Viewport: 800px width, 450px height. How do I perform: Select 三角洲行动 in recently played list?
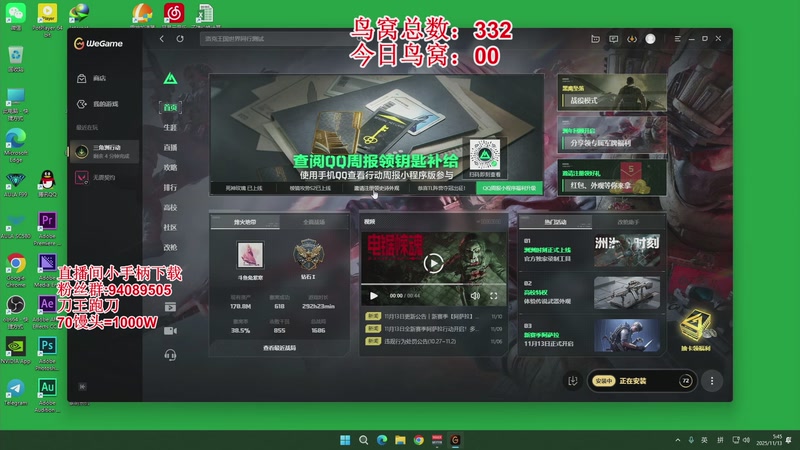pos(104,152)
